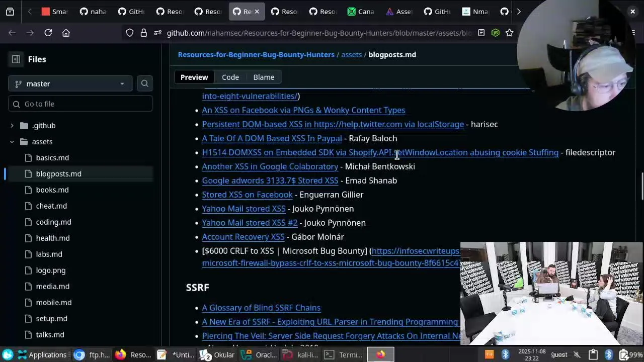Click the browser forward arrow

(30, 33)
